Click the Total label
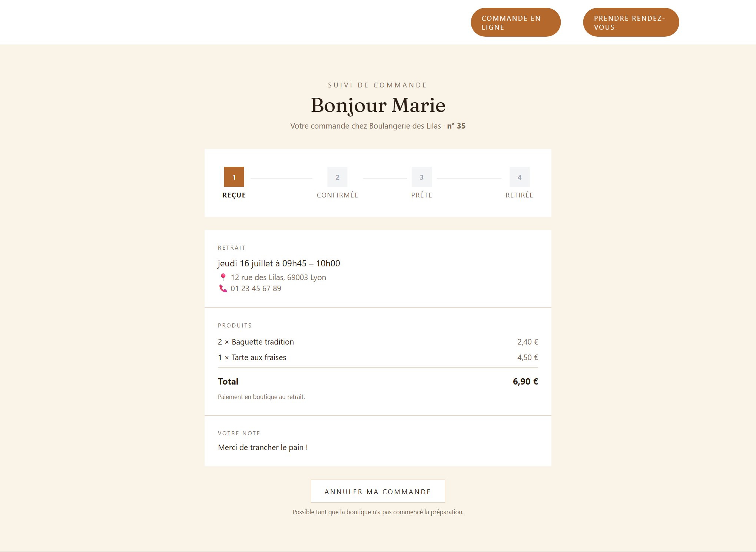Screen dimensions: 756x552 point(228,382)
